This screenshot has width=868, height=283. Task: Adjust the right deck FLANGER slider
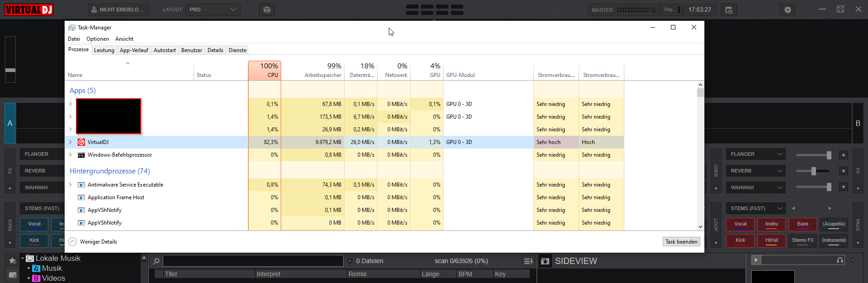point(814,155)
